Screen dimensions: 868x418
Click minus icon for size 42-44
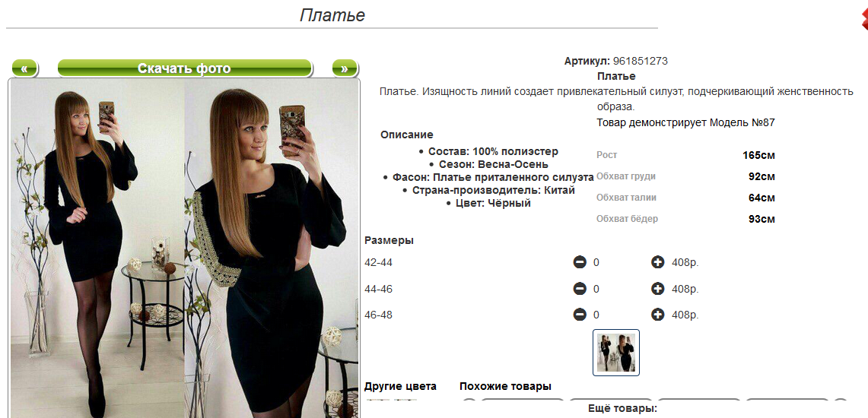point(580,262)
